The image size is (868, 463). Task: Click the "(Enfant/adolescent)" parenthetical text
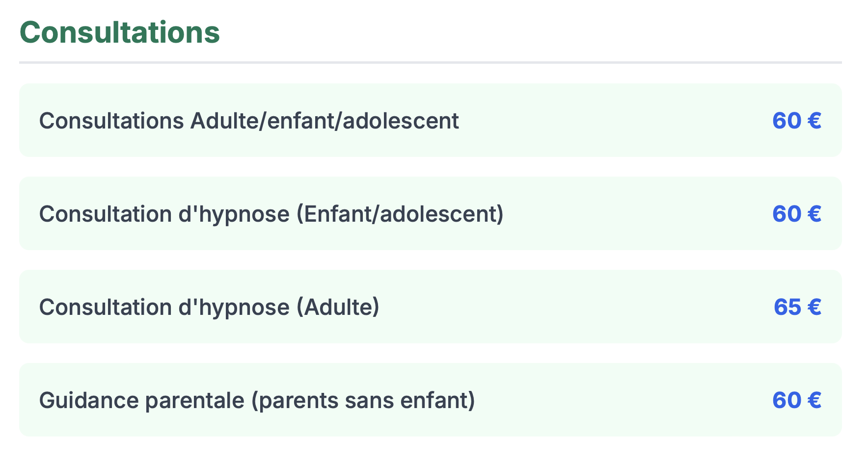(400, 214)
